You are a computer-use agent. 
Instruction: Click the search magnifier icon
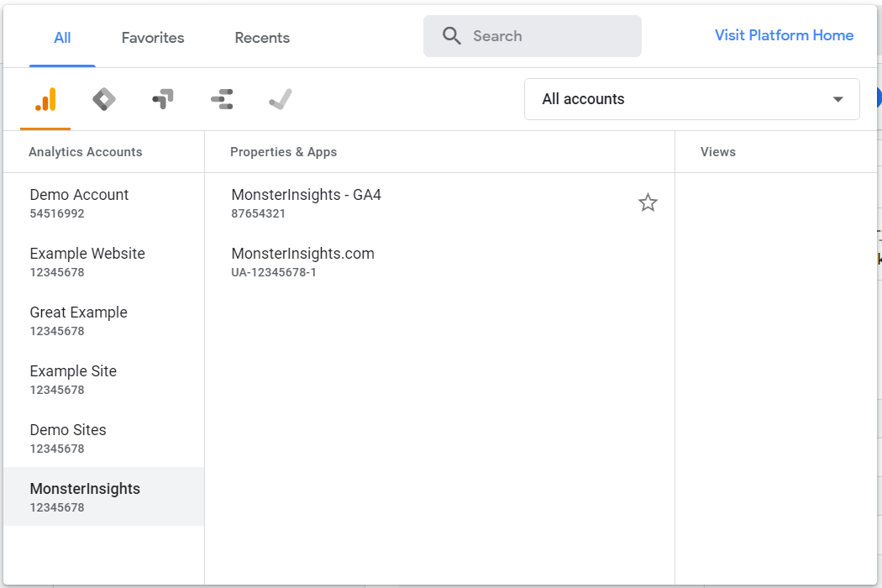pyautogui.click(x=451, y=35)
